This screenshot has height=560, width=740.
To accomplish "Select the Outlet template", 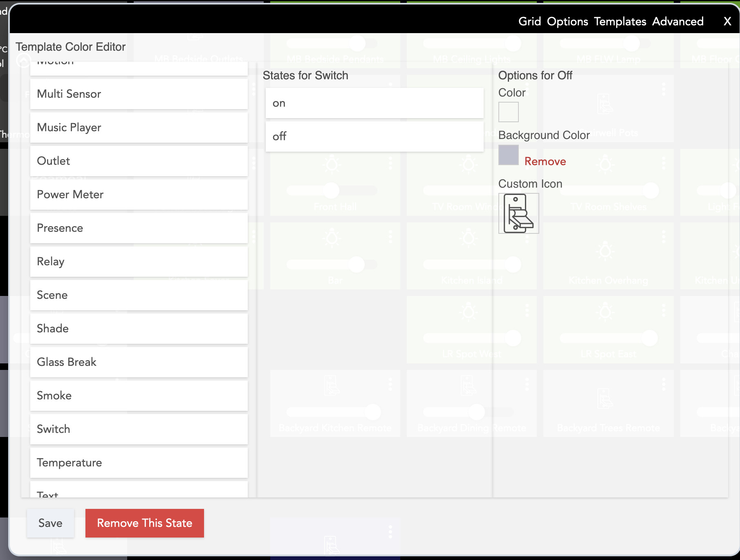I will tap(139, 161).
